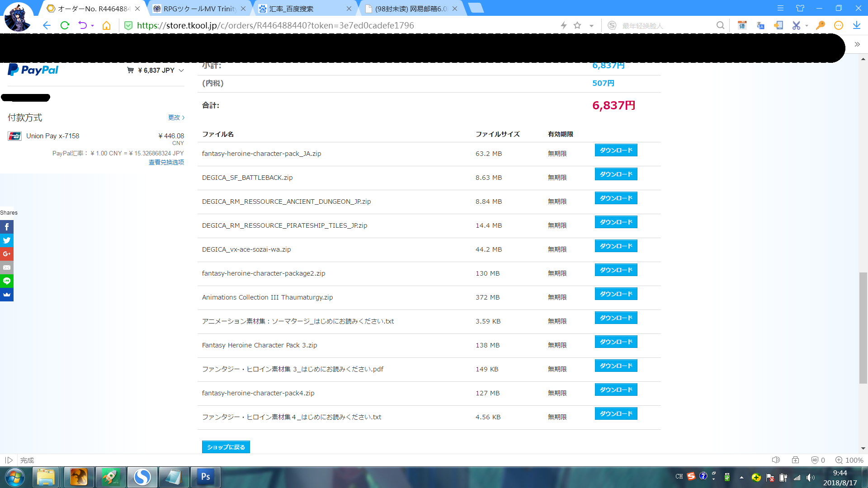Download Animations Collection III Thaumaturgy.zip
The image size is (868, 488).
[616, 294]
